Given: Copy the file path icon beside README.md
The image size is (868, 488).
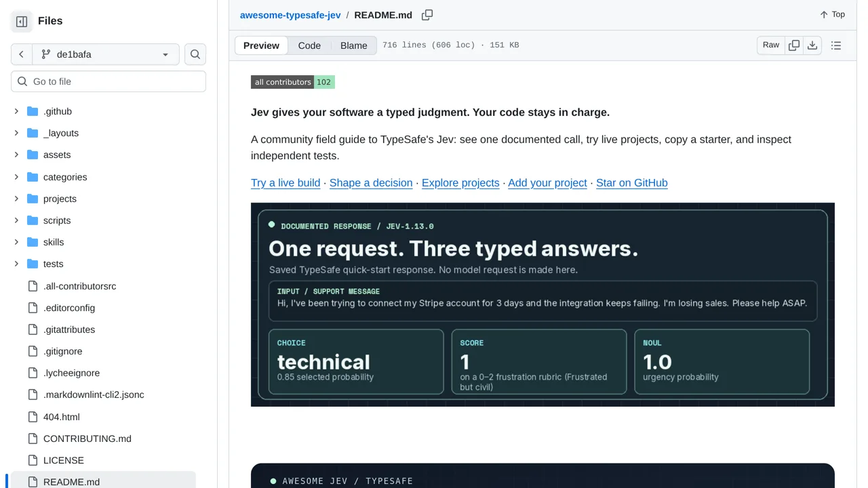Looking at the screenshot, I should coord(427,15).
